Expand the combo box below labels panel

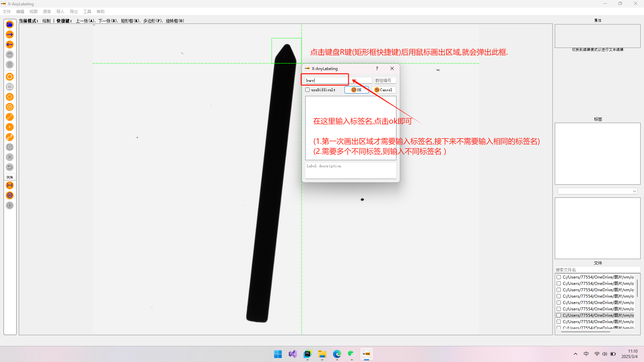pos(634,191)
